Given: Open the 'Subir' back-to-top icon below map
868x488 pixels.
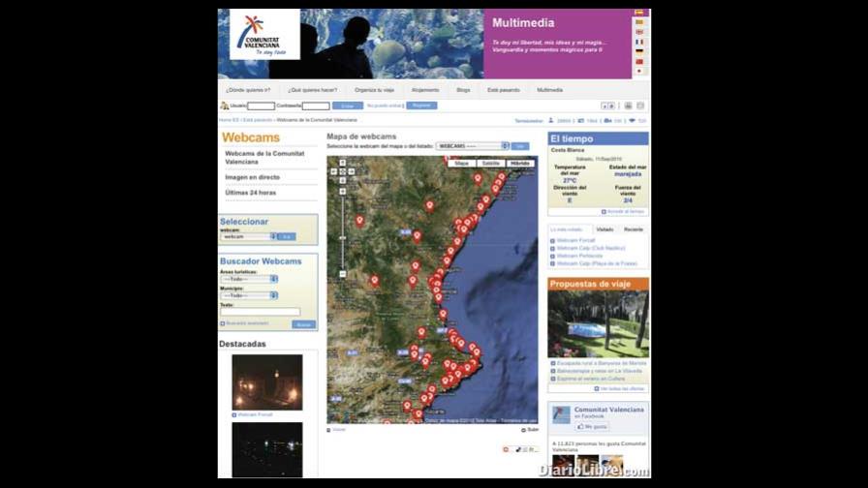Looking at the screenshot, I should tap(523, 430).
